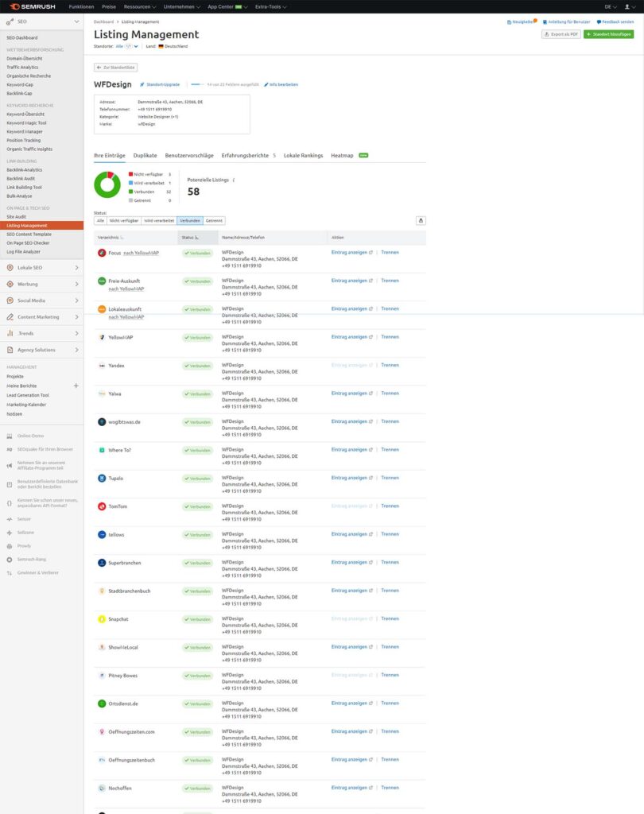
Task: Expand the Lokale SEO sidebar section
Action: click(77, 268)
